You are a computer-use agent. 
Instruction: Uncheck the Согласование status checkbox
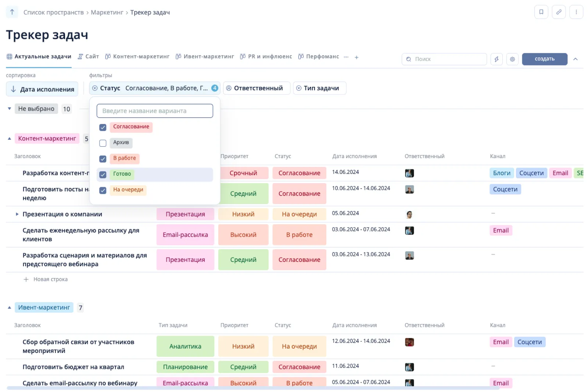(103, 127)
